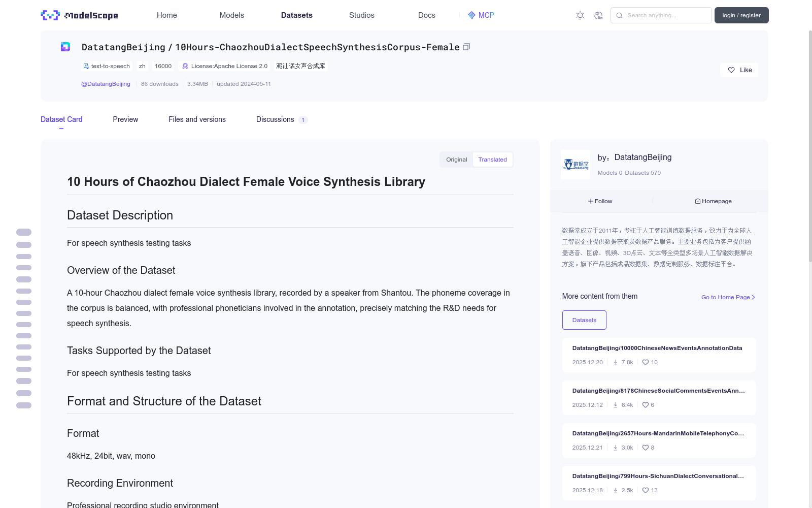
Task: Click the "Datasets 570" count
Action: (x=643, y=173)
